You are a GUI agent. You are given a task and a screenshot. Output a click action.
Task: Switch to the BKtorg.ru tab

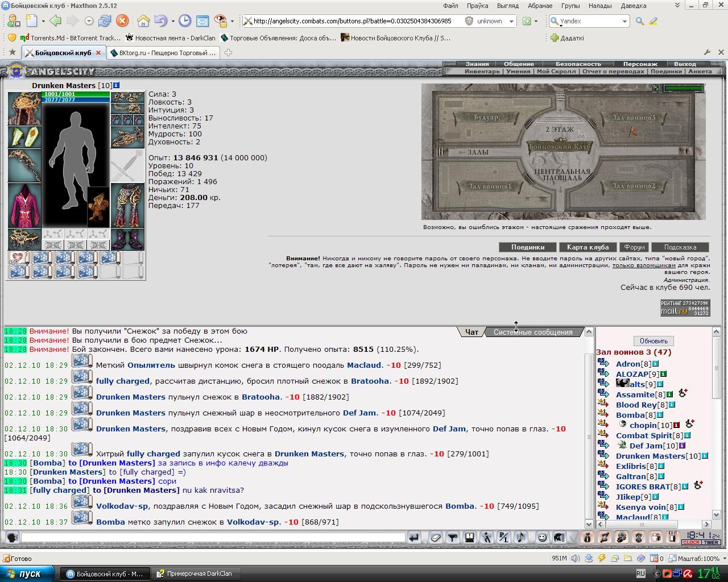click(163, 52)
